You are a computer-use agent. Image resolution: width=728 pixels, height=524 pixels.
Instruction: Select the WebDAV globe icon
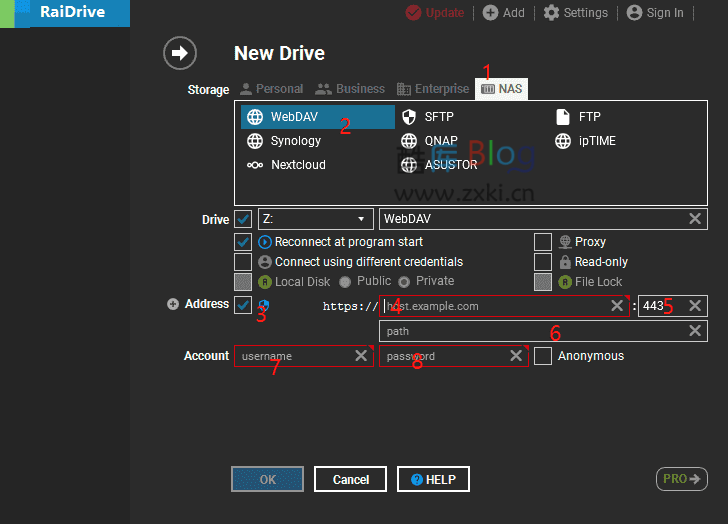(x=255, y=117)
